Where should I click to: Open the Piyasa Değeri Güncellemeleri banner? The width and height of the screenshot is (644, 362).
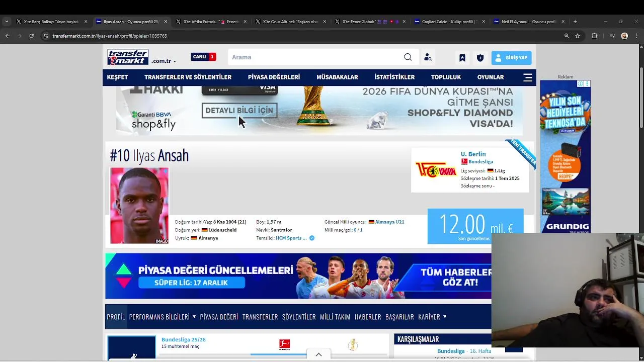tap(298, 276)
